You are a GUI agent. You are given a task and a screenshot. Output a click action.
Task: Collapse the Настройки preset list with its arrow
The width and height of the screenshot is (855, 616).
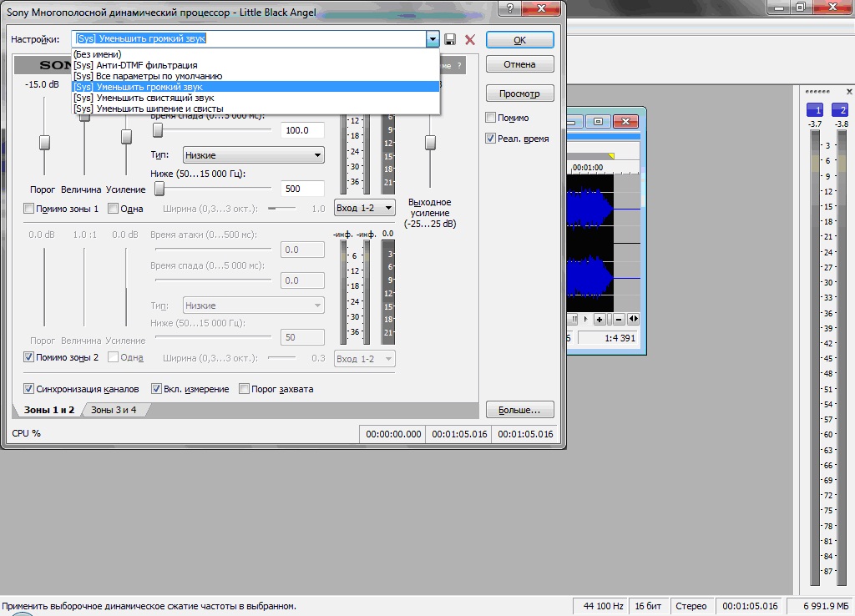point(433,38)
